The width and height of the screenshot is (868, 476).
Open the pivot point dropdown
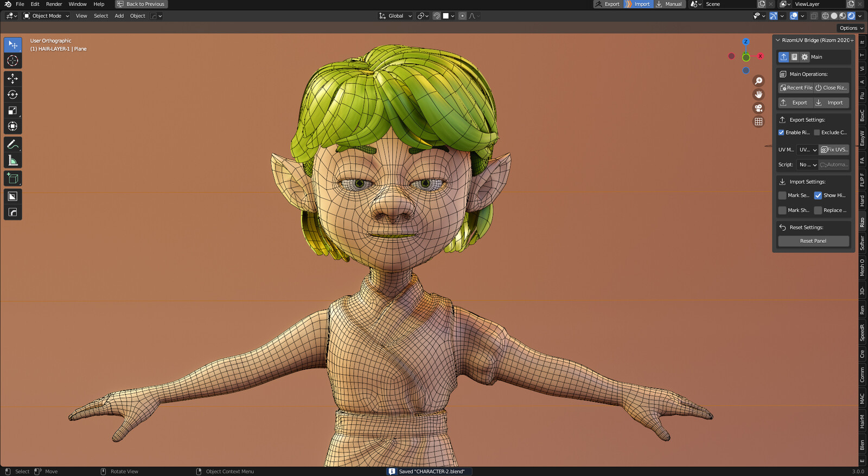423,16
